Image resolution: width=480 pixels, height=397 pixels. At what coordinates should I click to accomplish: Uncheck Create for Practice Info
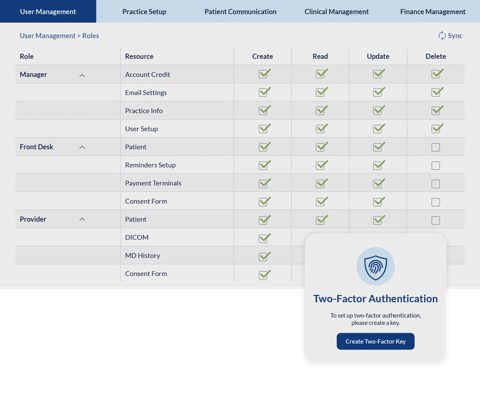(x=264, y=110)
